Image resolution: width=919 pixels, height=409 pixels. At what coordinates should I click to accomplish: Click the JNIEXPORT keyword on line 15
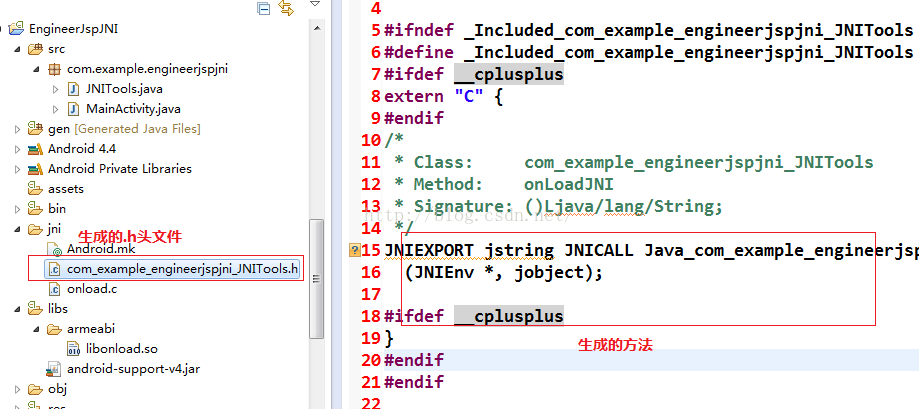click(428, 251)
